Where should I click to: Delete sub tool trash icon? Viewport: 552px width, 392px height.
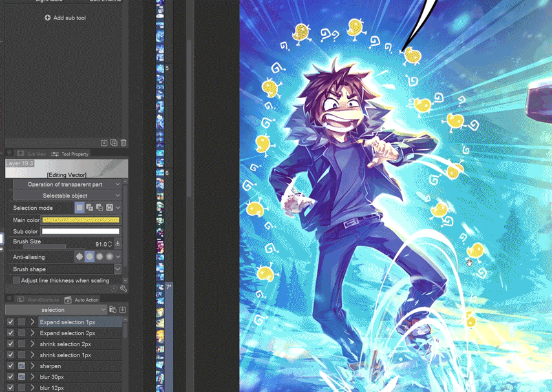(x=123, y=143)
